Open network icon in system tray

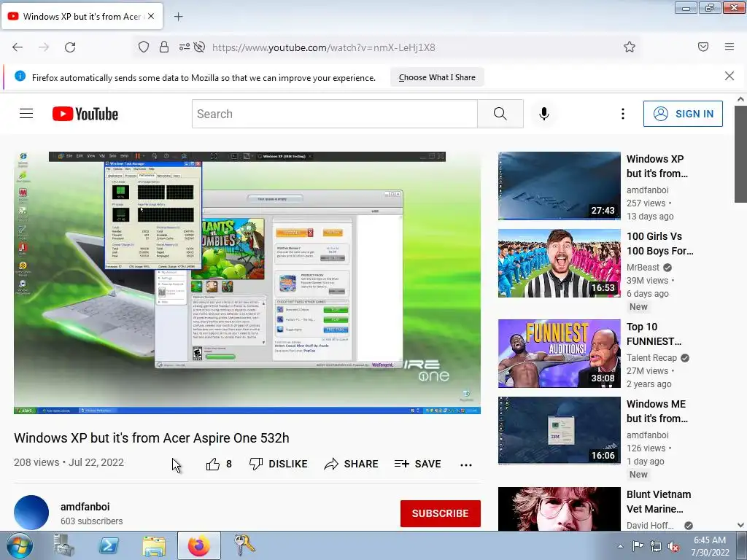656,546
